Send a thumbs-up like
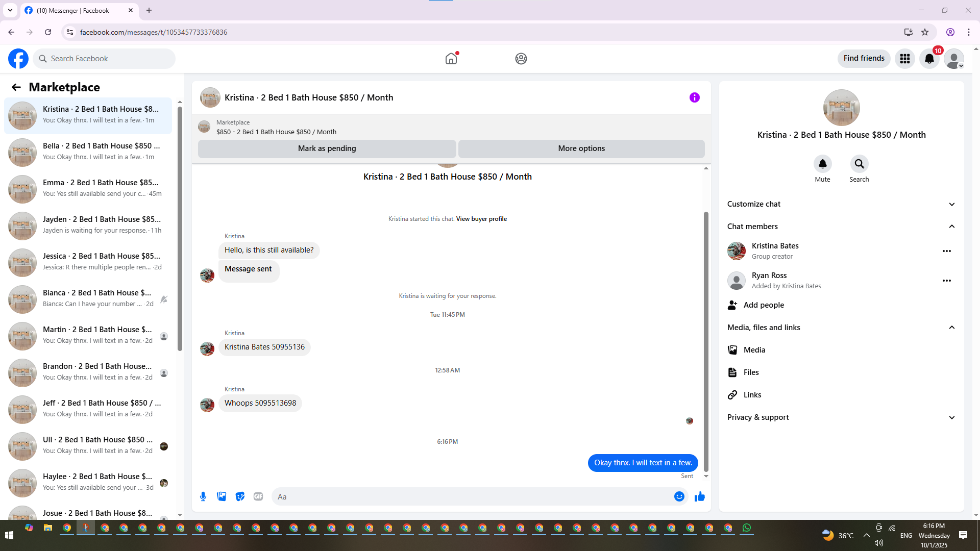This screenshot has height=551, width=980. [699, 496]
